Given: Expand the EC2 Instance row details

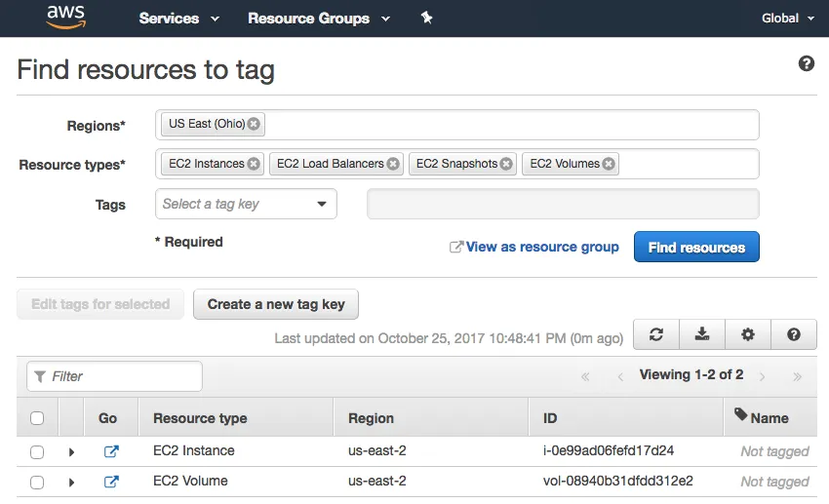Looking at the screenshot, I should [x=71, y=452].
